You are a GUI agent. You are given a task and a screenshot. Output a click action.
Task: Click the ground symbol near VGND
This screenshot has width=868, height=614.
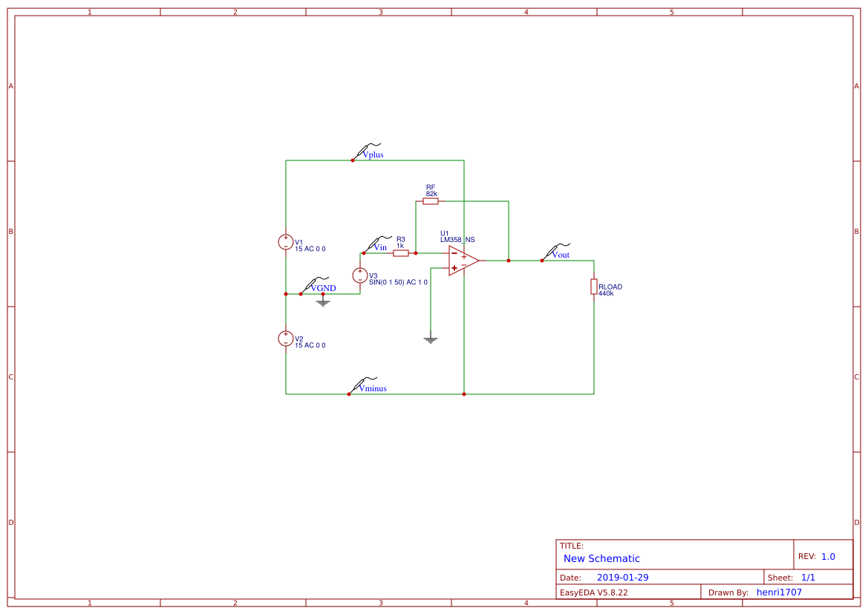pos(323,303)
